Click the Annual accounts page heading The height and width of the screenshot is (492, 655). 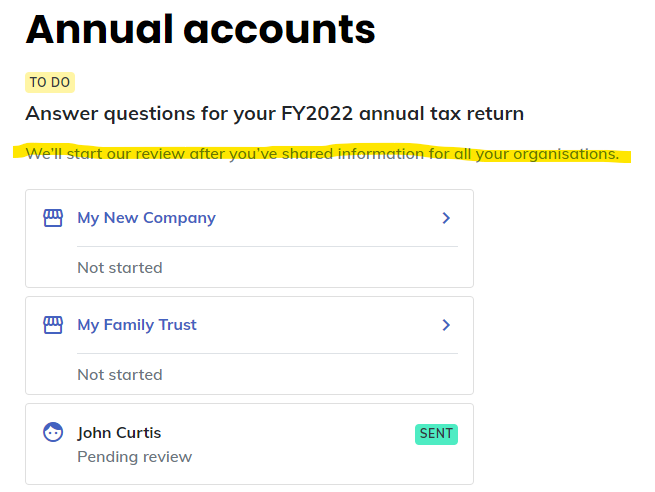(x=201, y=29)
